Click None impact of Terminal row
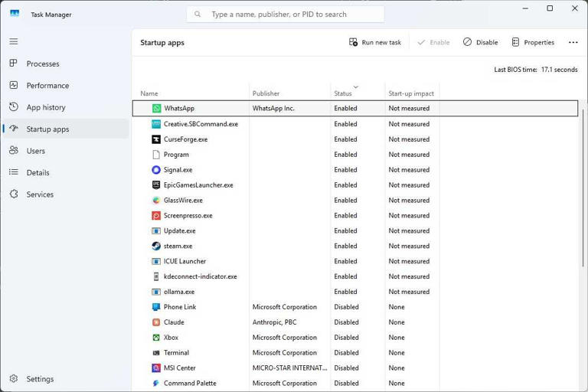Image resolution: width=588 pixels, height=392 pixels. click(x=397, y=353)
